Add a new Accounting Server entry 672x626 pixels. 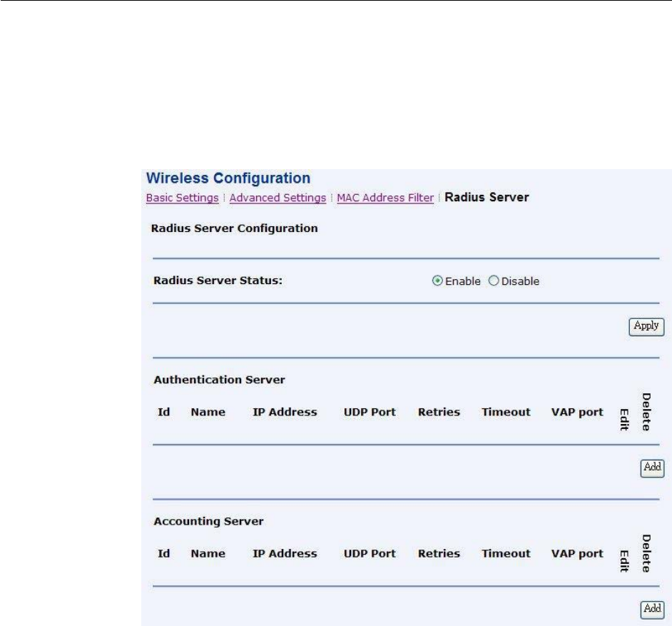[652, 610]
